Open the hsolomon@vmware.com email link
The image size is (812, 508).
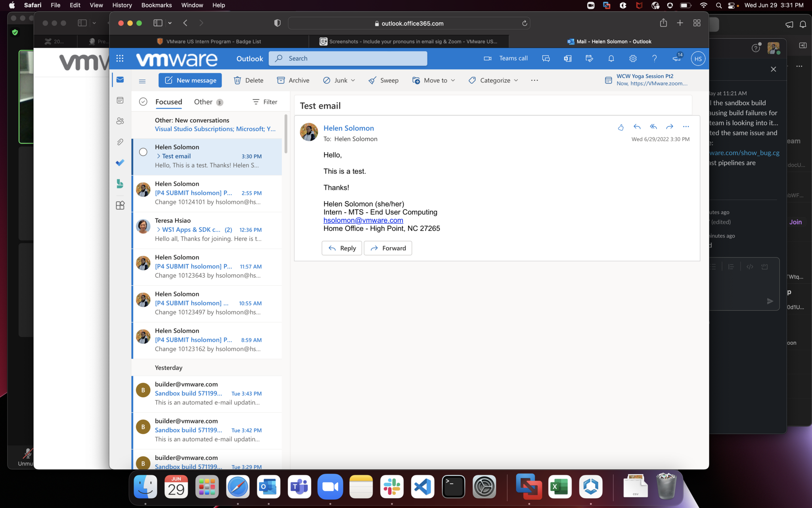[x=363, y=220]
